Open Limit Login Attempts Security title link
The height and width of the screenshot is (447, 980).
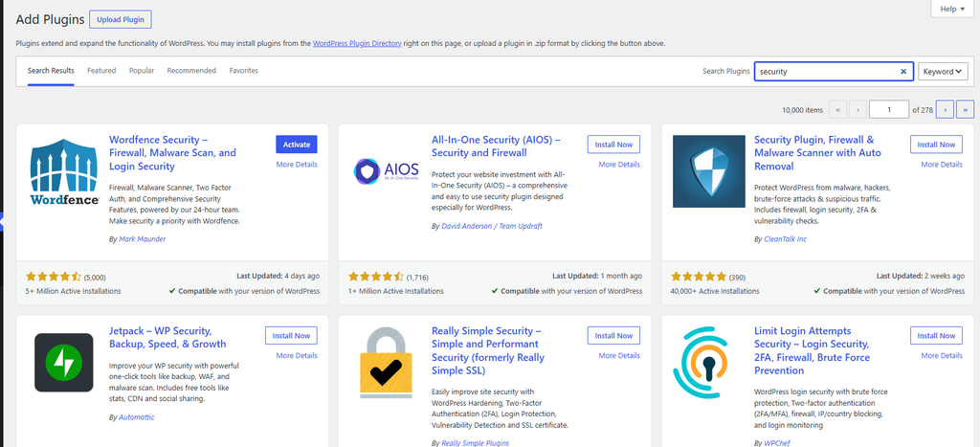[x=812, y=350]
